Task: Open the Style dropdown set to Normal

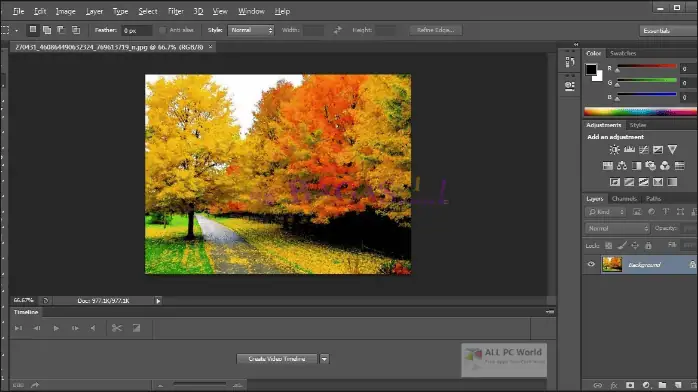Action: coord(251,30)
